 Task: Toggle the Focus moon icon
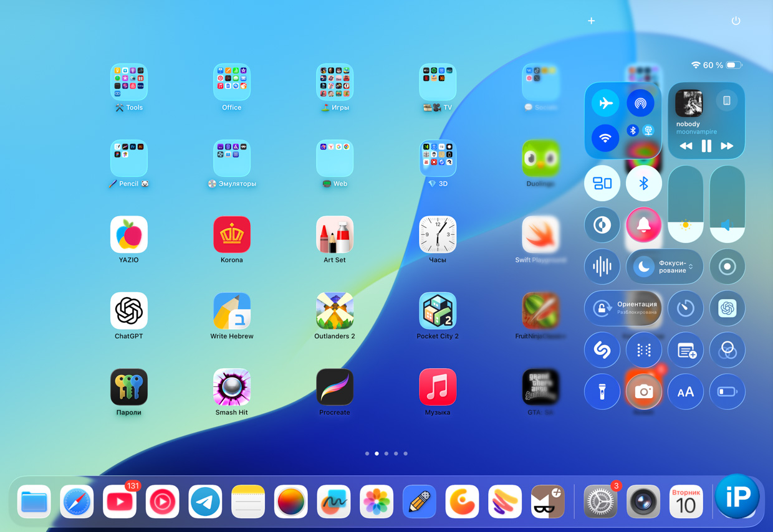644,267
